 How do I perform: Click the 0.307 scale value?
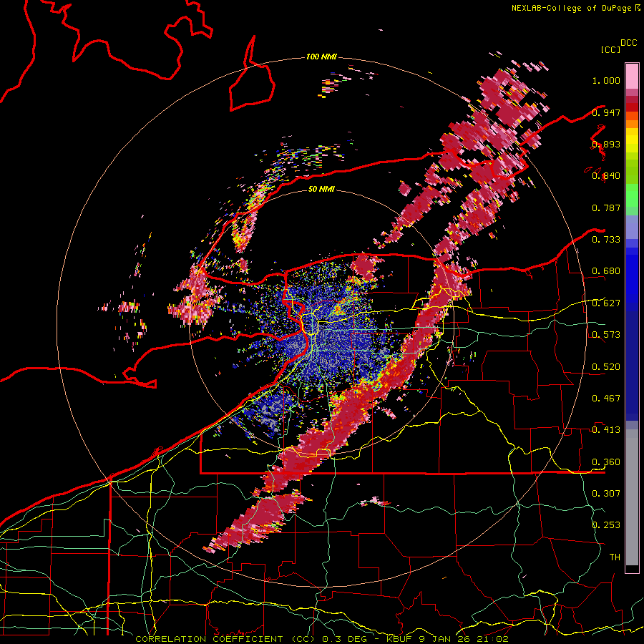(606, 494)
